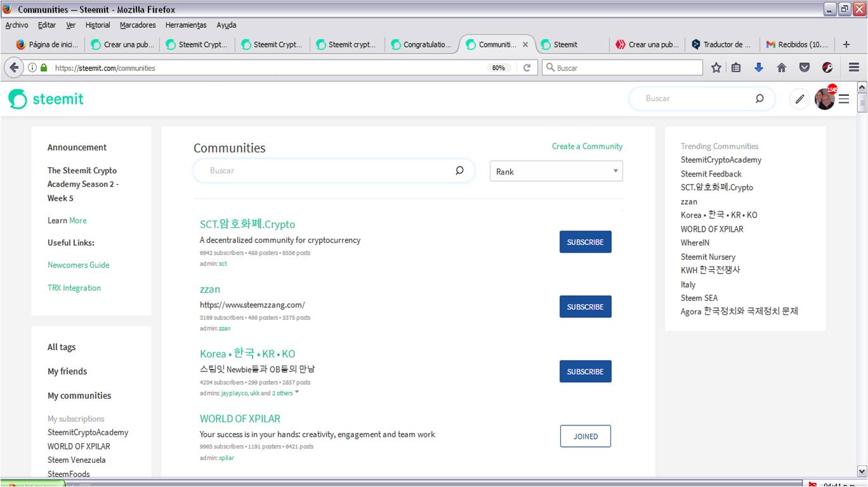The height and width of the screenshot is (487, 868).
Task: Open My communities in the sidebar
Action: click(x=79, y=396)
